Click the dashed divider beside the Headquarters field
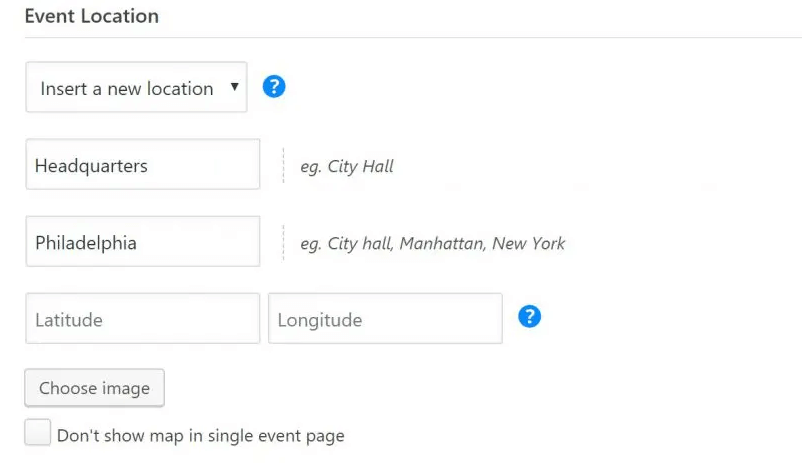Viewport: 802px width, 463px height. tap(283, 165)
